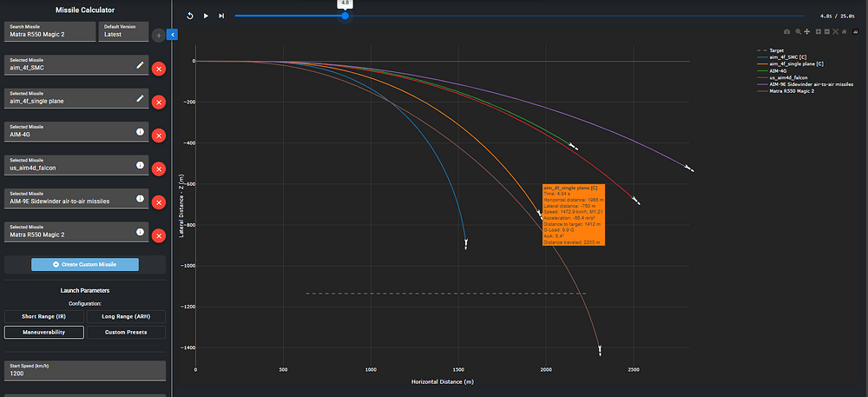
Task: Open the Default Version dropdown
Action: pos(123,31)
